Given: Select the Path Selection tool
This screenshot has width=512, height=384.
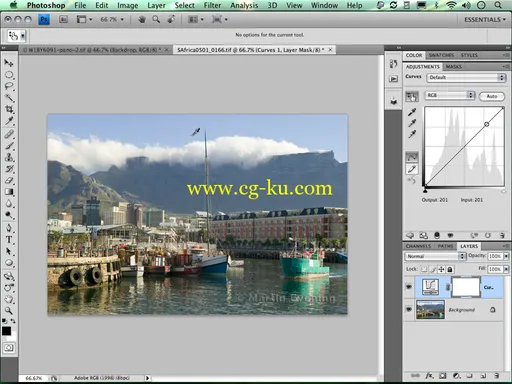Looking at the screenshot, I should click(x=9, y=251).
